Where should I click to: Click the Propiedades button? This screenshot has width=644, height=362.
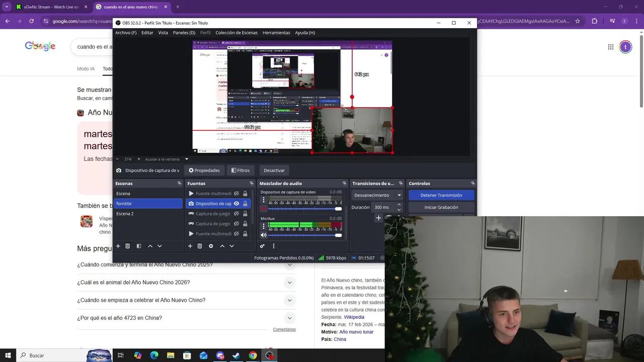pos(204,170)
